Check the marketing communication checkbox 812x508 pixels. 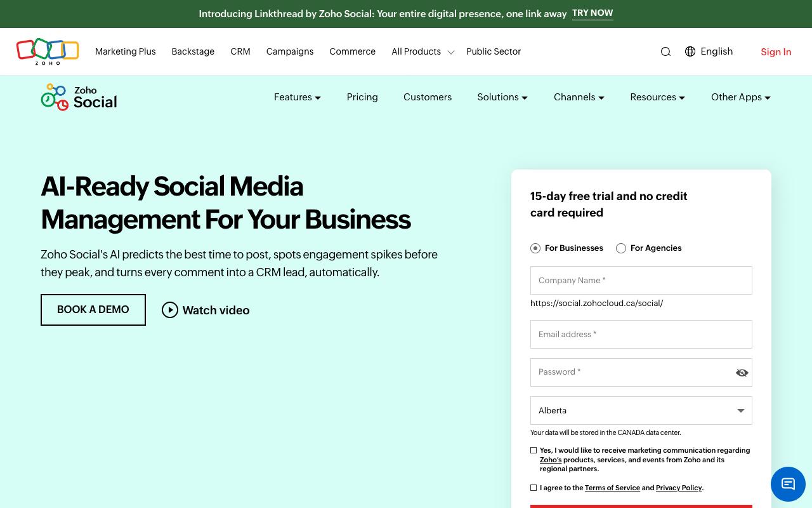pyautogui.click(x=534, y=450)
